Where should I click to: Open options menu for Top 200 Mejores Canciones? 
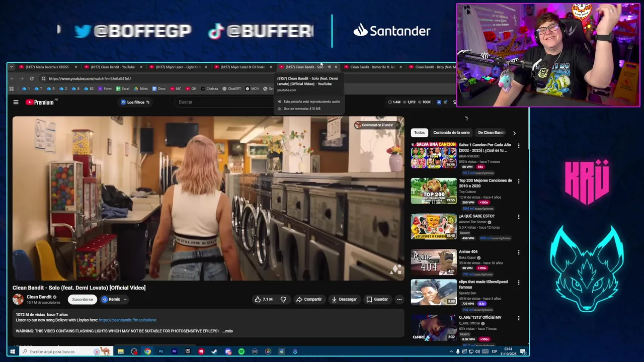point(519,181)
